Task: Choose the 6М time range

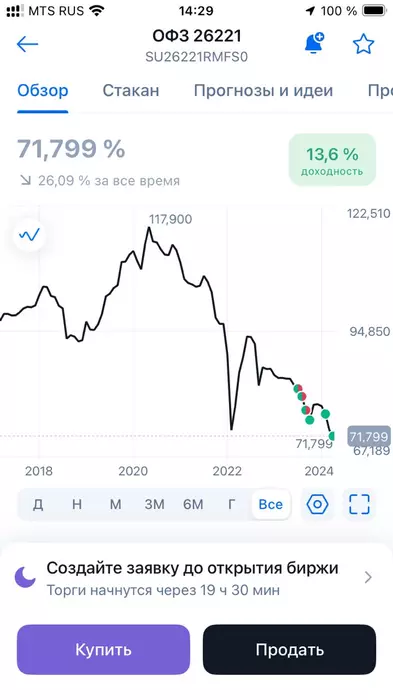Action: pyautogui.click(x=193, y=504)
